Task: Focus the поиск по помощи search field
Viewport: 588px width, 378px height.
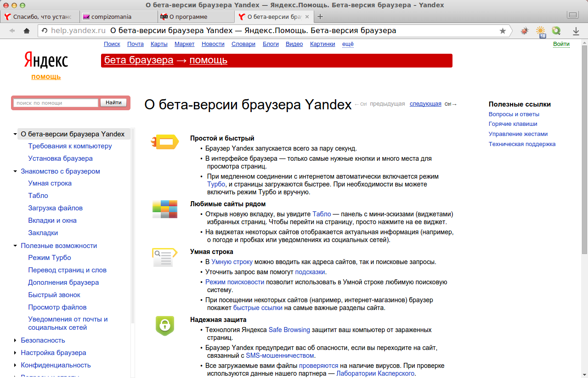Action: click(56, 103)
